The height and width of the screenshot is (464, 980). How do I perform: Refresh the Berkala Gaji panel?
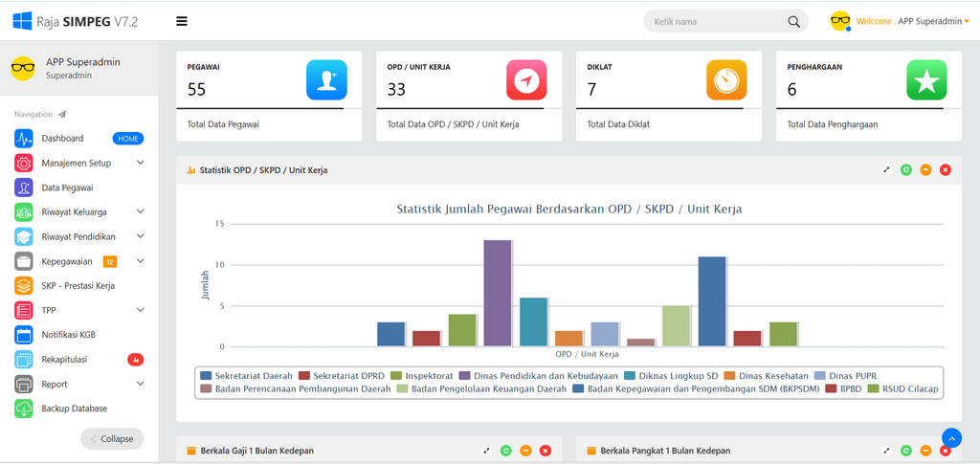506,451
